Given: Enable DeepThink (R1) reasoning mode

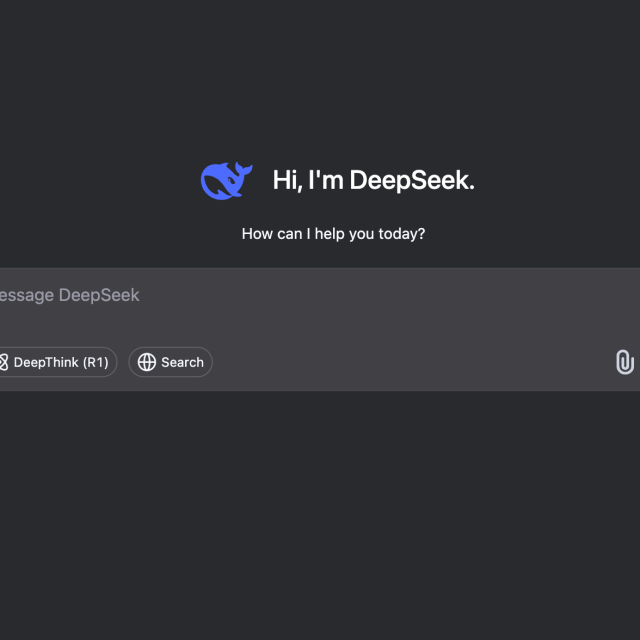Looking at the screenshot, I should pyautogui.click(x=56, y=362).
